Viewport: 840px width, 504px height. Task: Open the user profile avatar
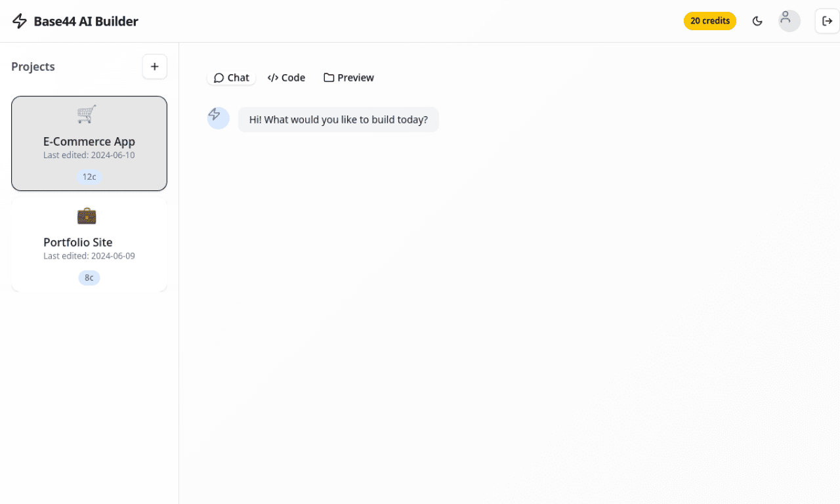(789, 20)
